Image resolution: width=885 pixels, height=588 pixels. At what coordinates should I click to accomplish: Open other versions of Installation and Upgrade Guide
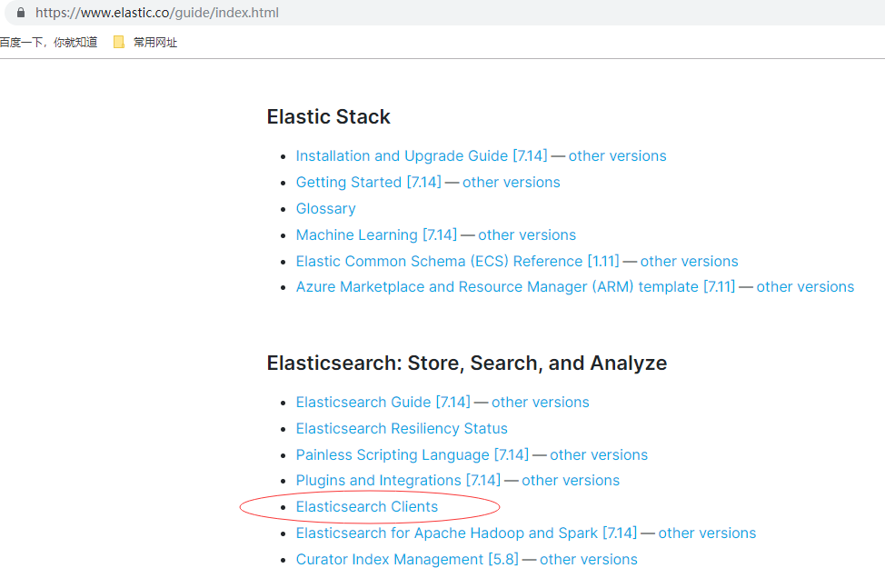618,155
